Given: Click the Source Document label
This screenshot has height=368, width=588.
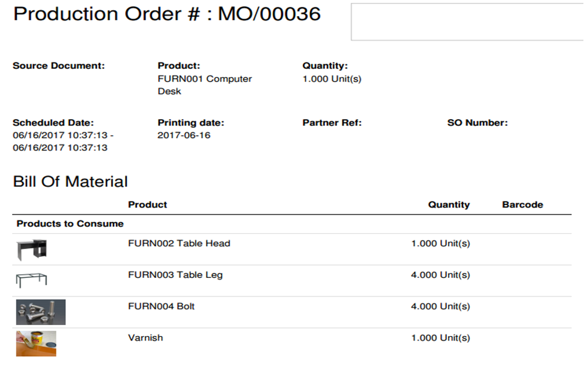Looking at the screenshot, I should [59, 66].
